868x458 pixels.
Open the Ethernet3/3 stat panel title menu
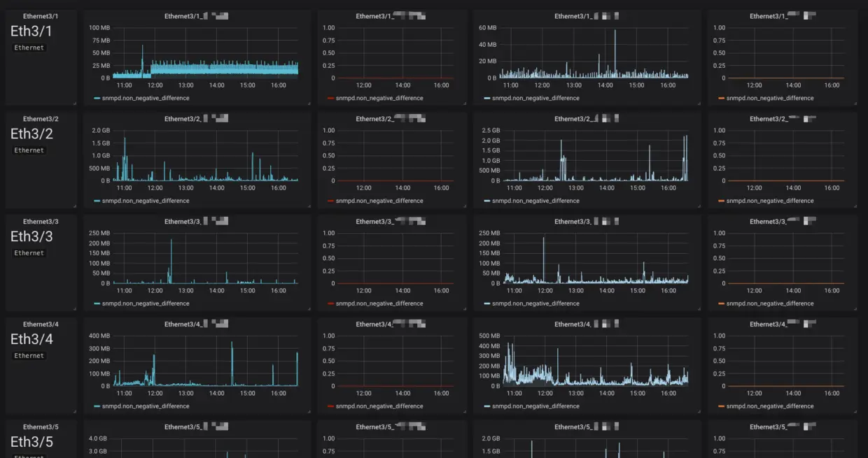(41, 221)
